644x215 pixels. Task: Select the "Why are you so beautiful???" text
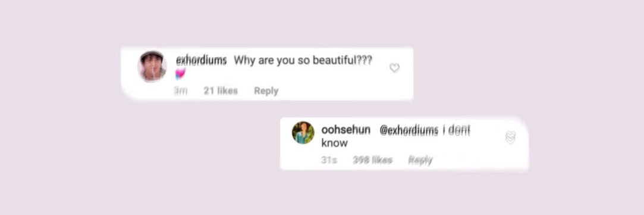[303, 60]
